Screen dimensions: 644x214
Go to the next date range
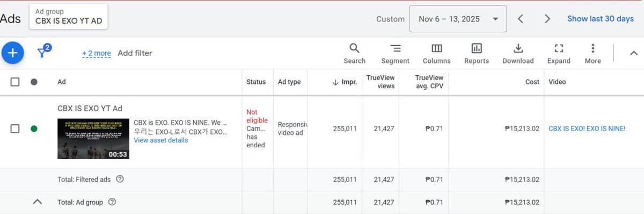547,19
